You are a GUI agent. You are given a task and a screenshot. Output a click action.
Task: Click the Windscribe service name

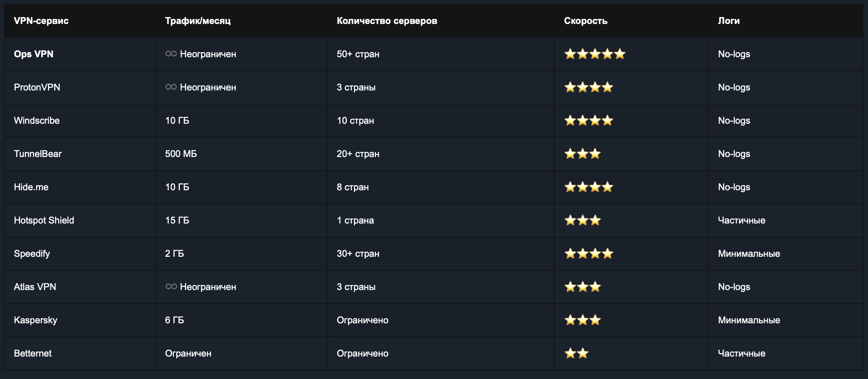[x=37, y=121]
